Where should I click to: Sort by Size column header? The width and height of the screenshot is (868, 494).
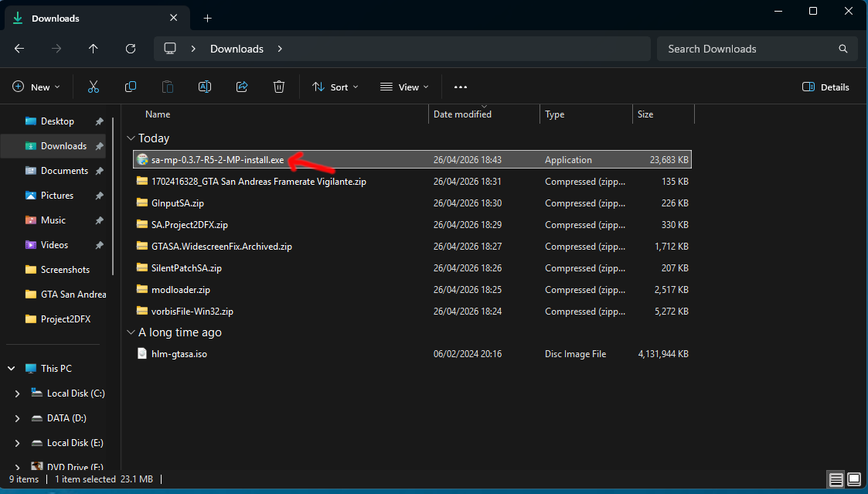pos(645,114)
